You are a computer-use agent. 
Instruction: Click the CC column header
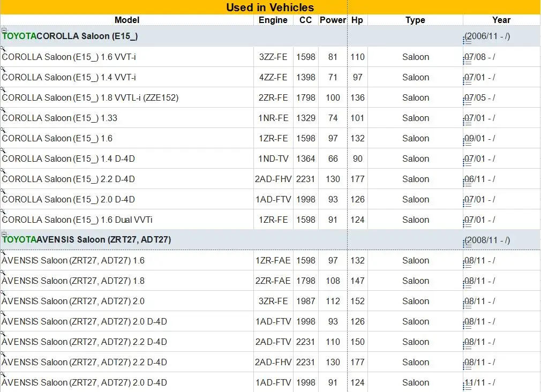[306, 20]
